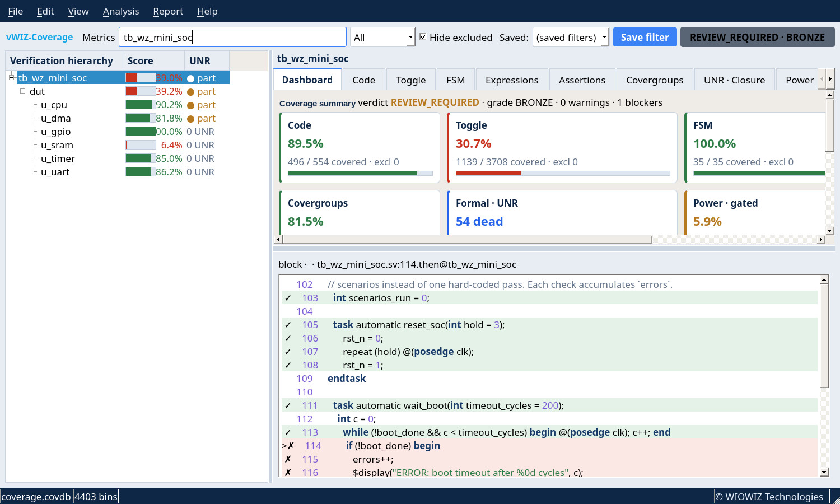Click the tab strip left scroll arrow

pyautogui.click(x=822, y=79)
